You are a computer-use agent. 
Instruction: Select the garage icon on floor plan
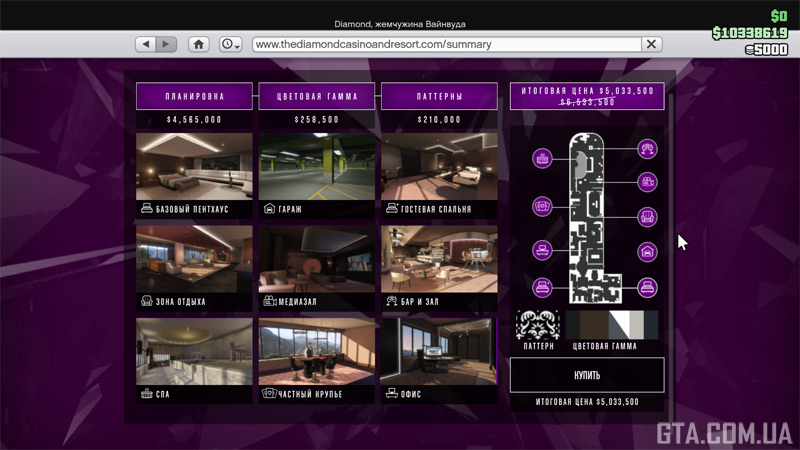tap(647, 253)
